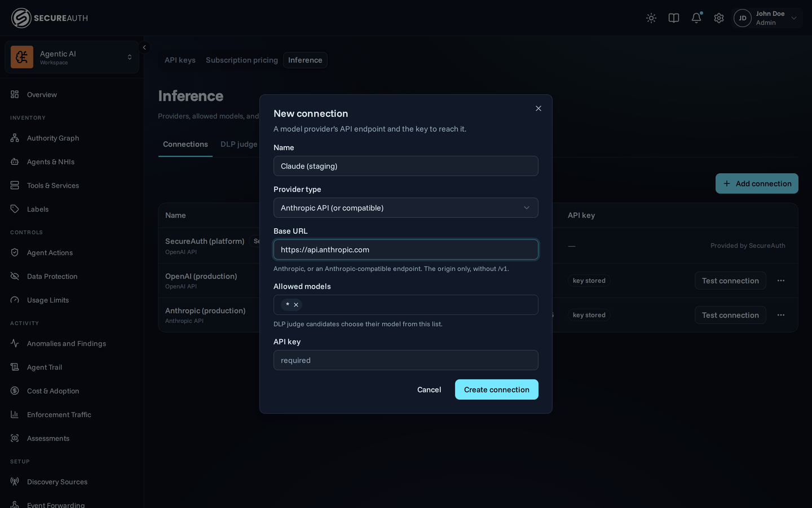Focus the API key input field
This screenshot has height=508, width=812.
[406, 360]
